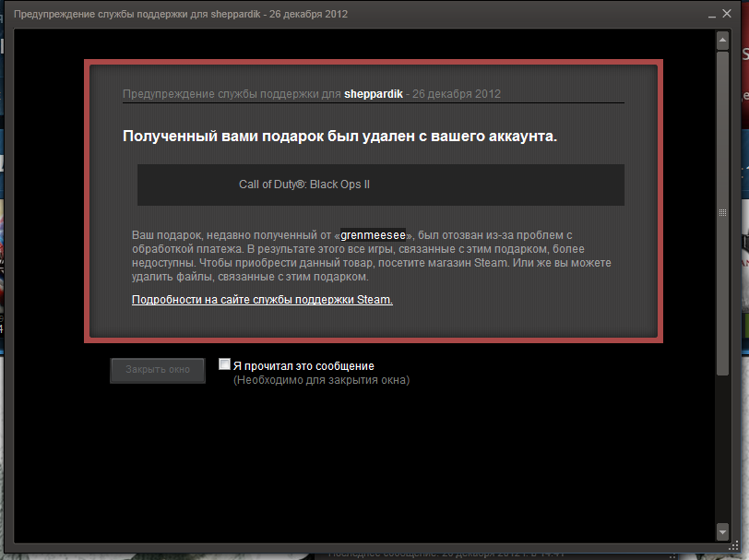
Task: Click the gift sender name grenmeesee
Action: [373, 235]
